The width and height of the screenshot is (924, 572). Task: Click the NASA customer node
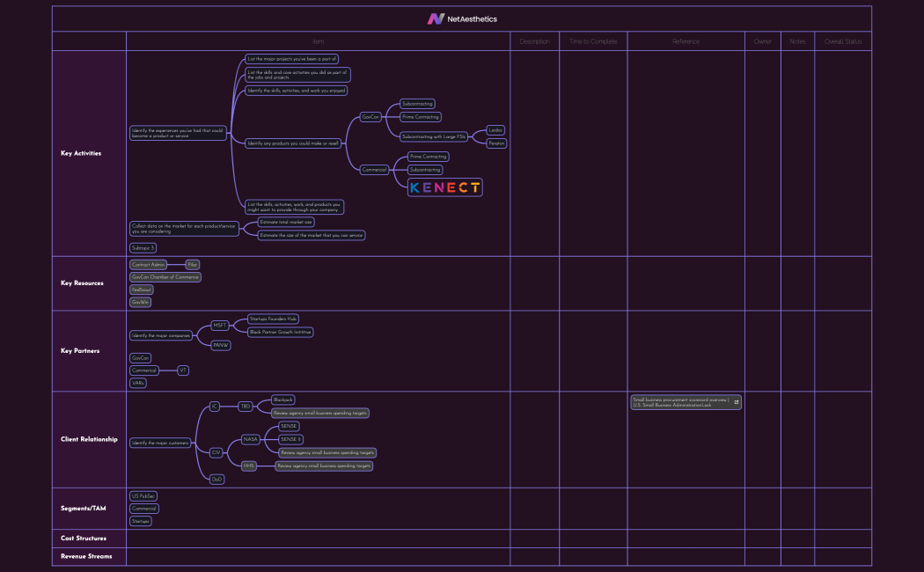pos(251,439)
